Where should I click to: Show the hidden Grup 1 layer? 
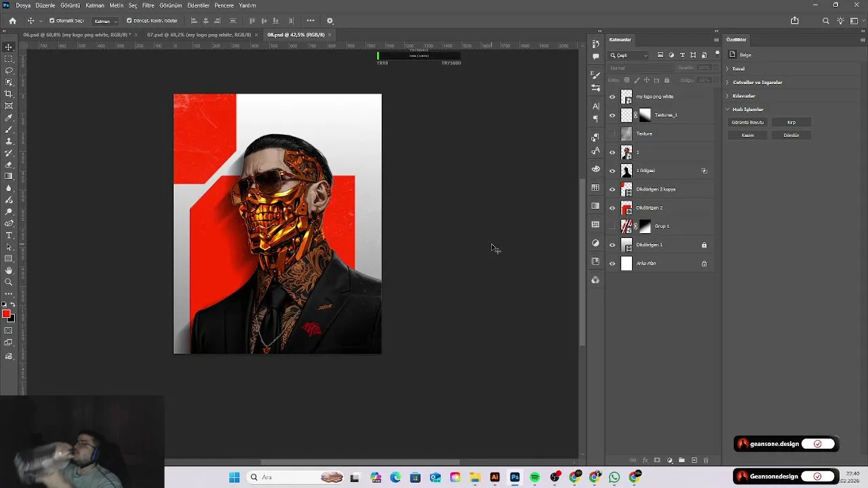point(612,226)
